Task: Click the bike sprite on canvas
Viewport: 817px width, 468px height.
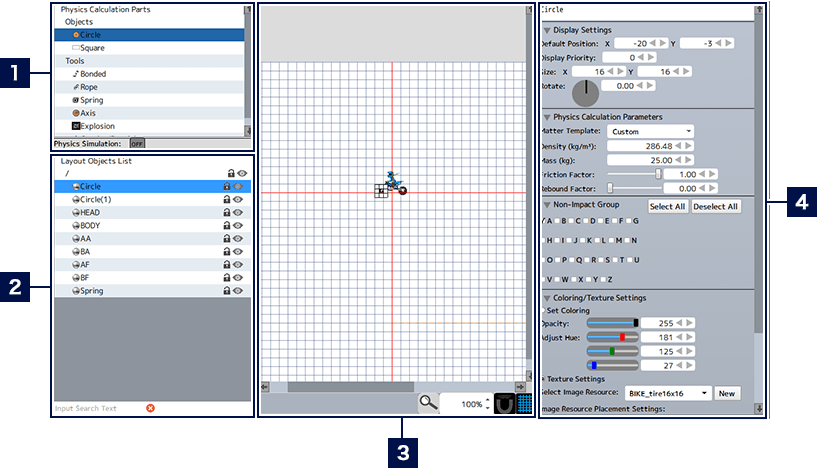Action: pos(395,183)
